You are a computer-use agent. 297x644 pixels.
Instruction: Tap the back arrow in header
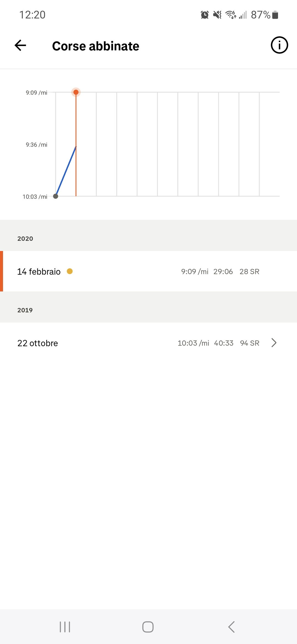tap(20, 45)
